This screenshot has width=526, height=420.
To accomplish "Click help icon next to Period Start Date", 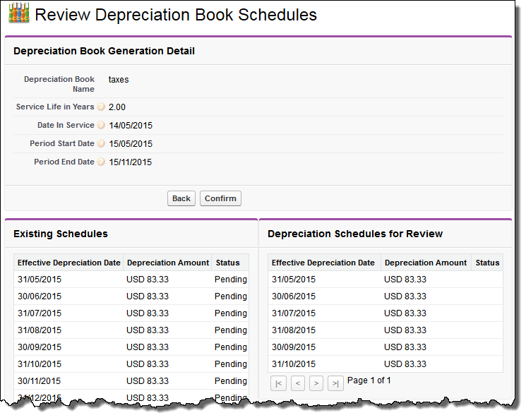I will 101,144.
